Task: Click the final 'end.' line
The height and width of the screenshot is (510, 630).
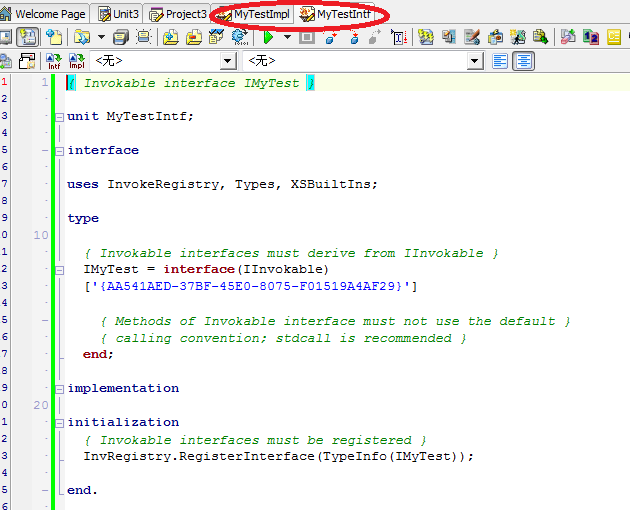Action: click(82, 490)
